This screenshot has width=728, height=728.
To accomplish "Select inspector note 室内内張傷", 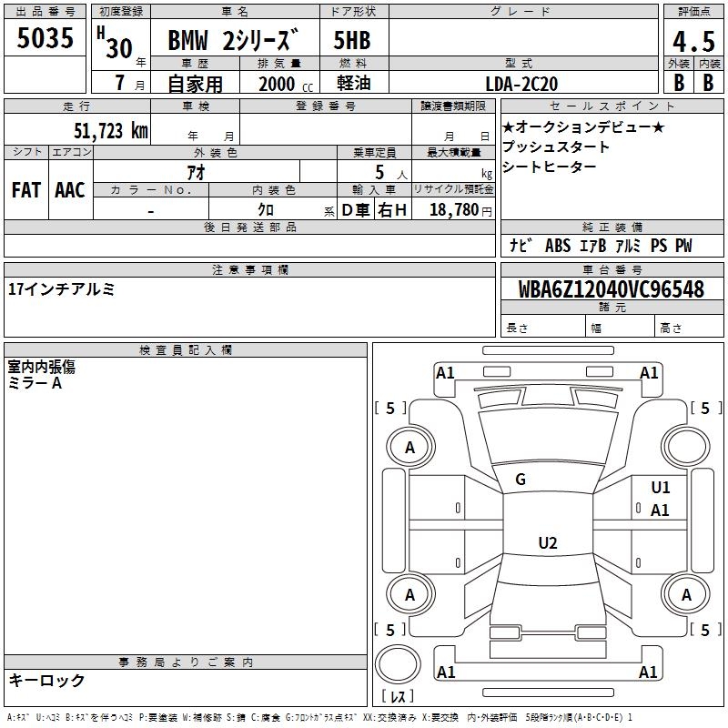I will [41, 367].
